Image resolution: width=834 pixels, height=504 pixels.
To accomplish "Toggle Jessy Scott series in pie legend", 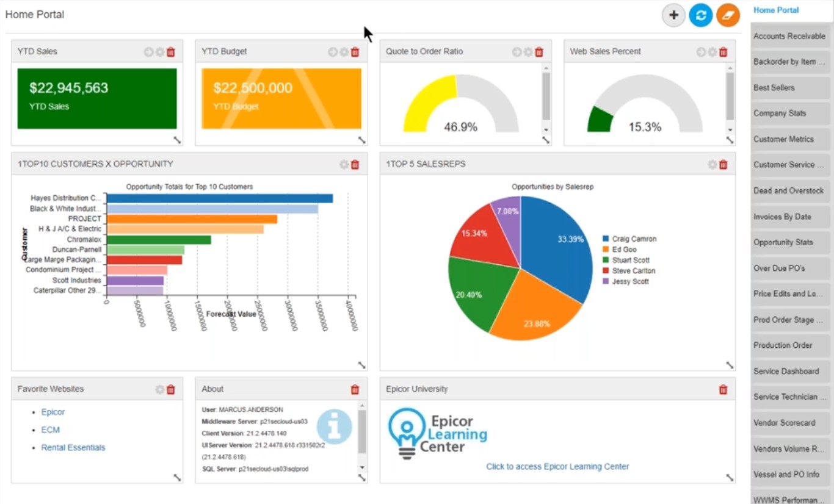I will 630,282.
